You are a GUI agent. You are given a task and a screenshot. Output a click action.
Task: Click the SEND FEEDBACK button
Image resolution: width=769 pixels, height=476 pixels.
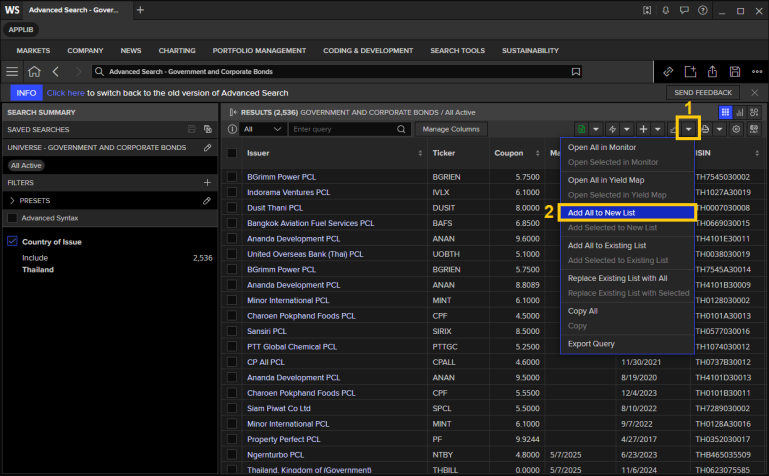point(703,93)
